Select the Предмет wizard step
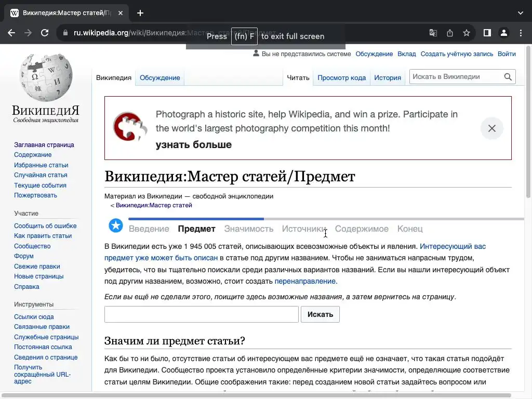 click(x=196, y=229)
